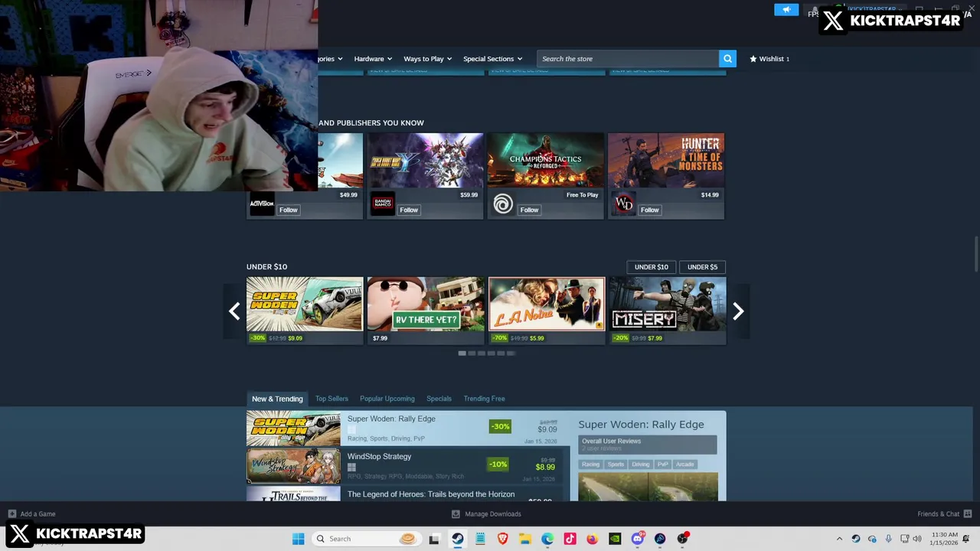Select the highlighted carousel page dot
Image resolution: width=980 pixels, height=551 pixels.
462,354
